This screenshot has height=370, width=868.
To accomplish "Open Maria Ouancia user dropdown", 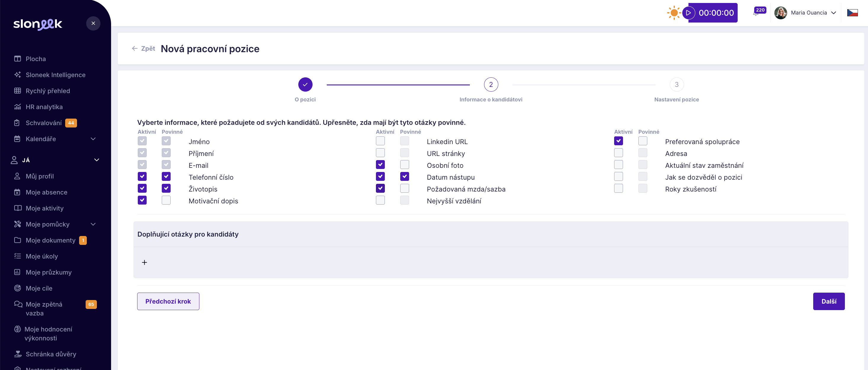I will pos(809,13).
